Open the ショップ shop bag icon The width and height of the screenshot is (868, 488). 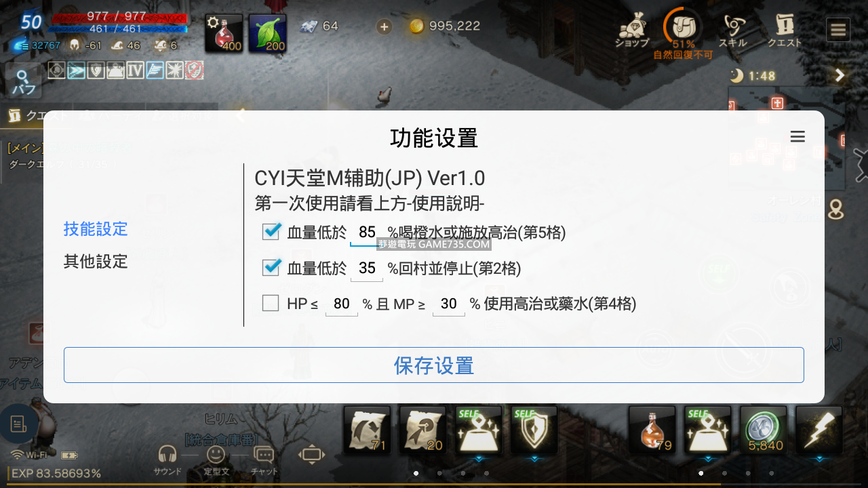click(631, 30)
